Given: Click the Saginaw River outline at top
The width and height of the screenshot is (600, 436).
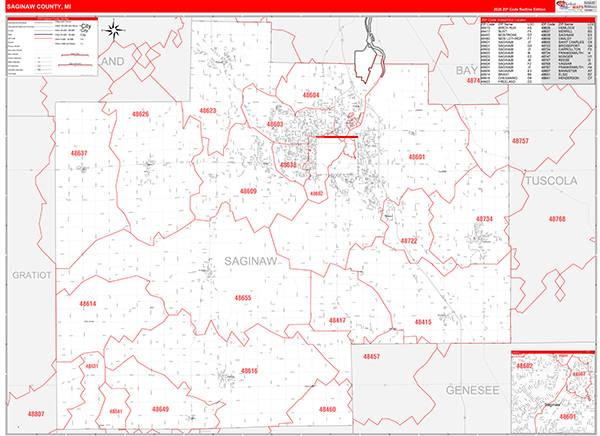Looking at the screenshot, I should pyautogui.click(x=369, y=50).
